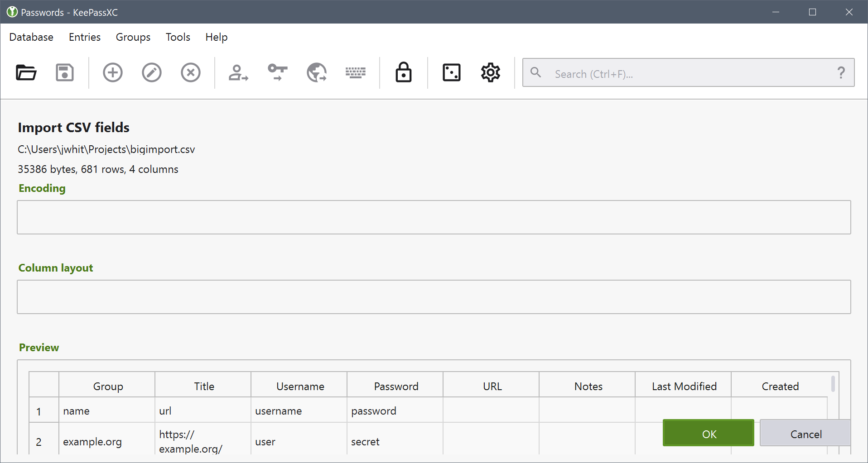868x463 pixels.
Task: Copy the username to clipboard
Action: pos(237,72)
